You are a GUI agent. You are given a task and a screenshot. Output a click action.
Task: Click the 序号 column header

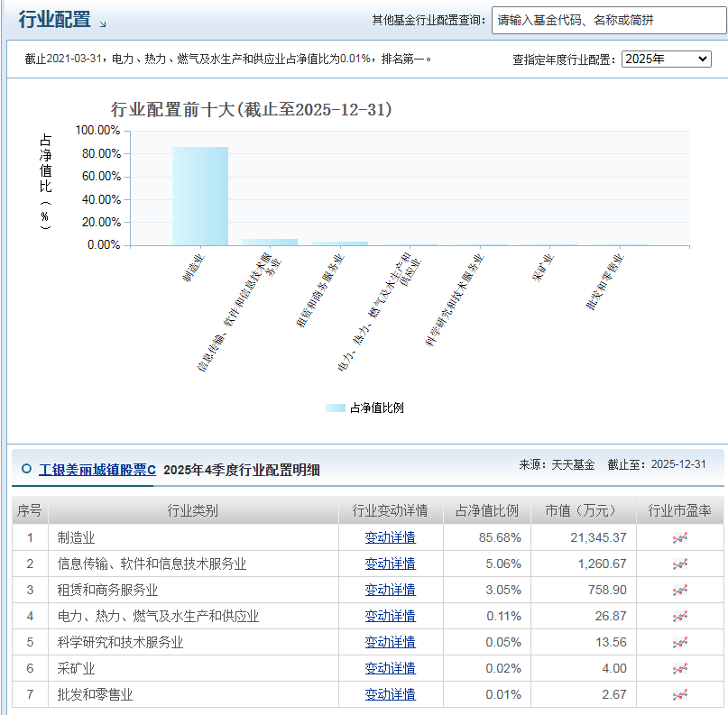[30, 510]
